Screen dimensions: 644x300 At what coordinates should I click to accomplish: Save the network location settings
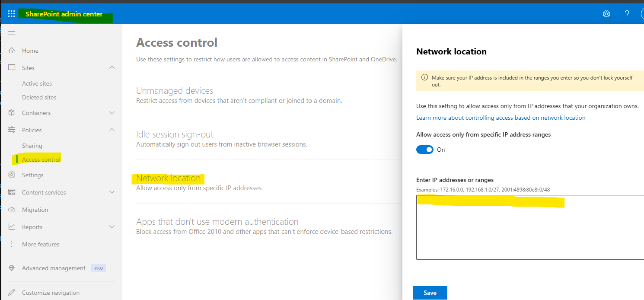click(x=430, y=293)
